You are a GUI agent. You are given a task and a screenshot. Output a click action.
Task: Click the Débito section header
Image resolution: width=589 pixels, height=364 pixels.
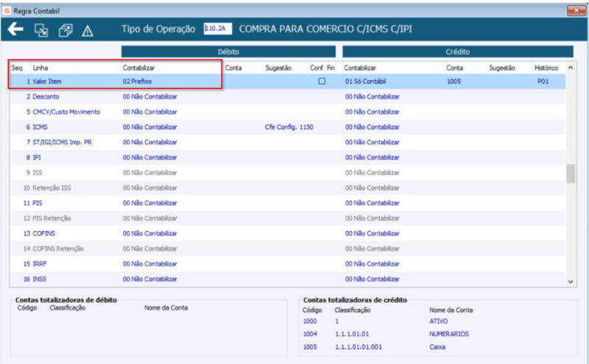pyautogui.click(x=228, y=51)
